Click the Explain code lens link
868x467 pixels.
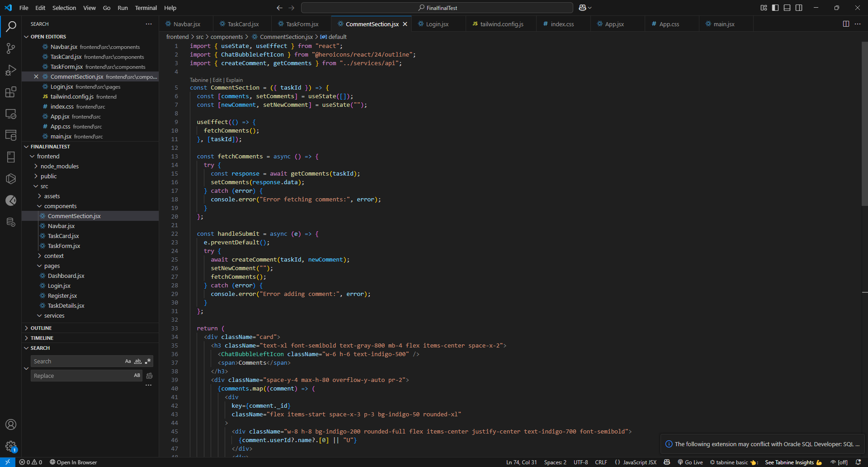(x=234, y=80)
